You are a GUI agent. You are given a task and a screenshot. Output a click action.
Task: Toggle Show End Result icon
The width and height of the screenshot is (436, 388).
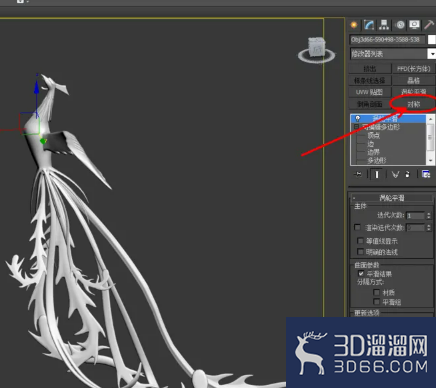[377, 174]
